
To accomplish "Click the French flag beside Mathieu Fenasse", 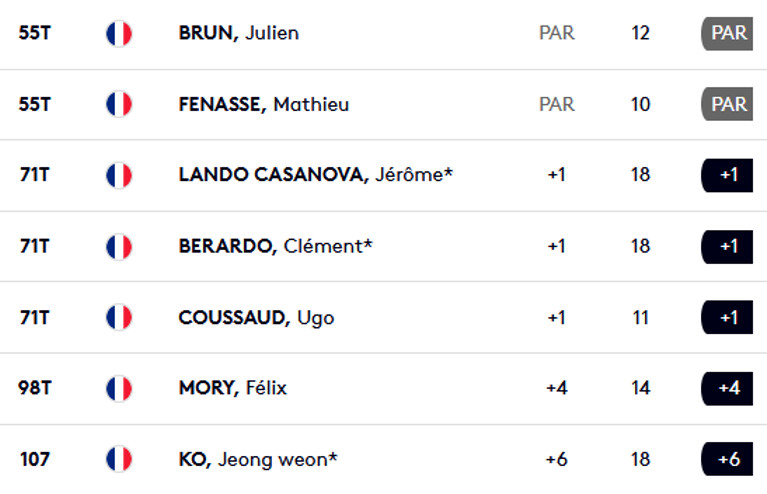I will (119, 104).
